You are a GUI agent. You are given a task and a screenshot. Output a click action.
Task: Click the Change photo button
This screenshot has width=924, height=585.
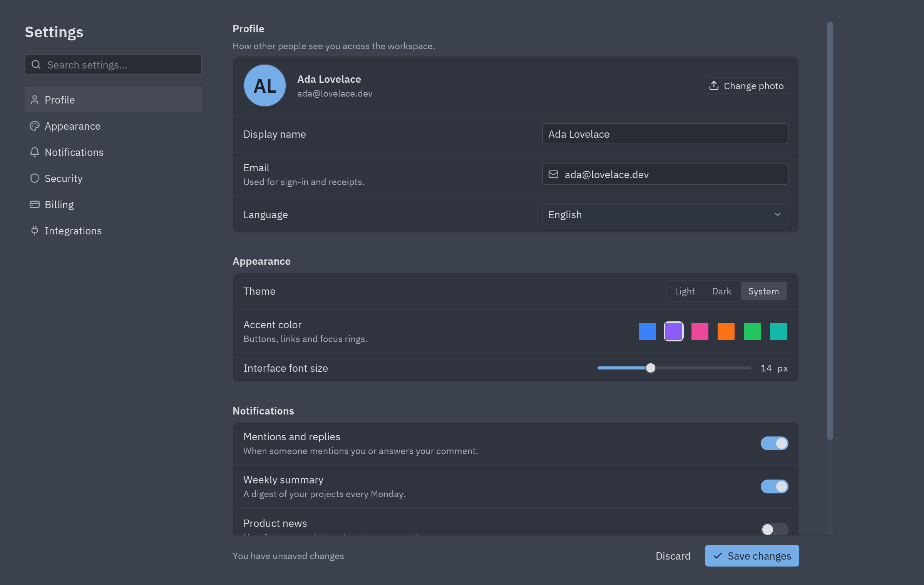tap(746, 85)
